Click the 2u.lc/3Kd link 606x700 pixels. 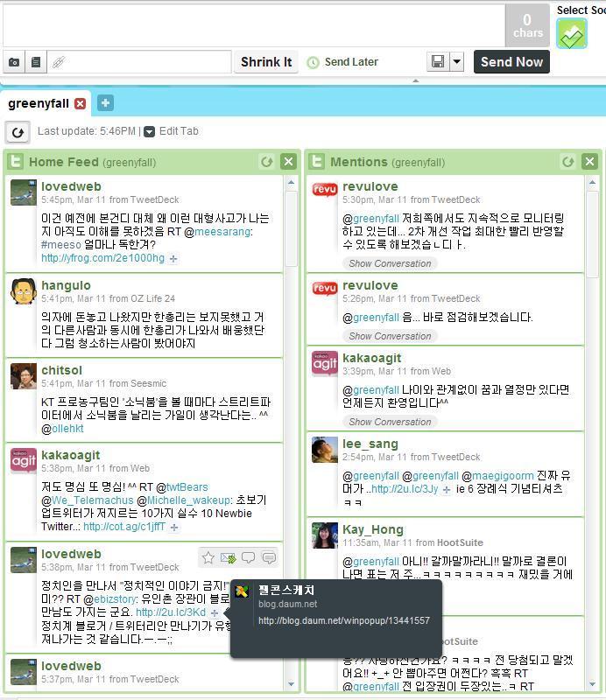(171, 612)
